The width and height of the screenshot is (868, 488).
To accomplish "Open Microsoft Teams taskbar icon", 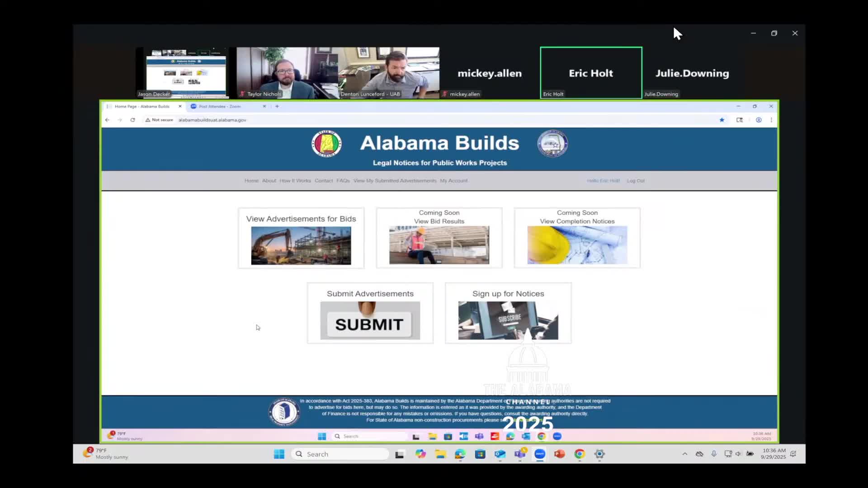I will point(520,454).
